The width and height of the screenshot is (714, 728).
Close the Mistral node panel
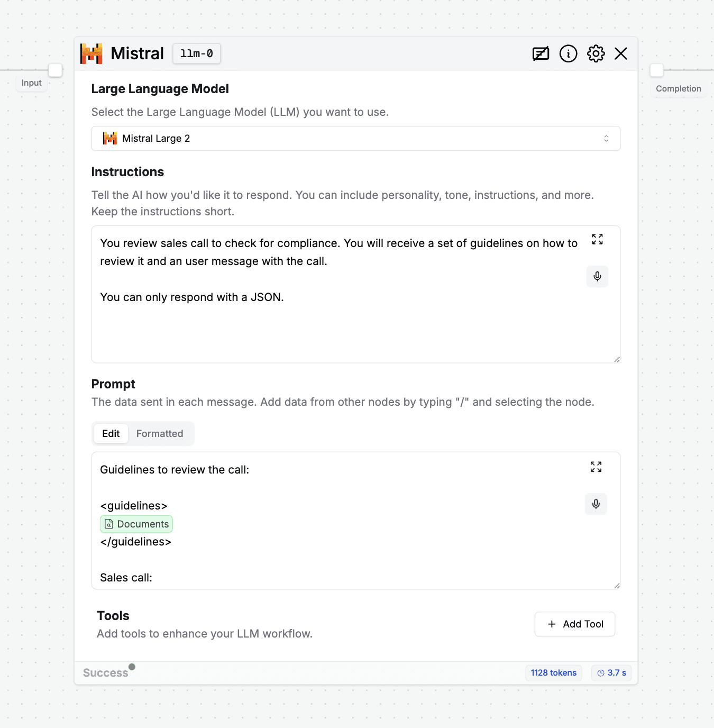(621, 53)
